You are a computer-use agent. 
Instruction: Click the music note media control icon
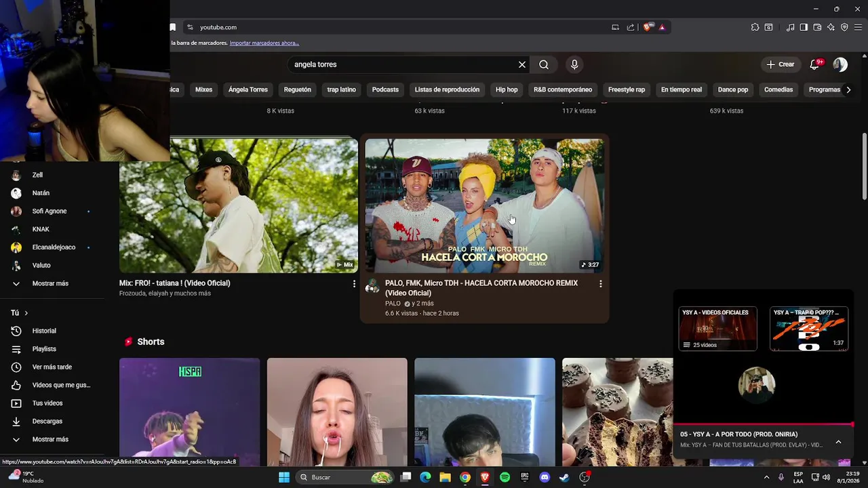tap(790, 27)
